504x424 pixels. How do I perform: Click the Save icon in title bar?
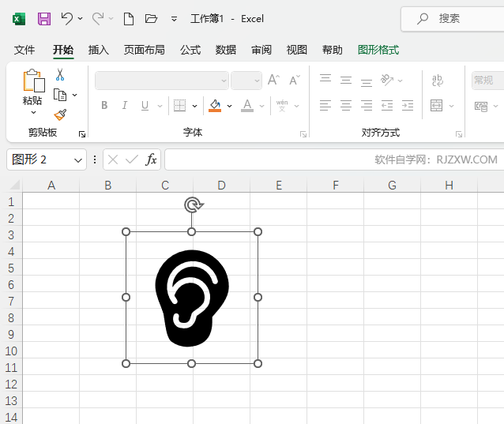pyautogui.click(x=44, y=18)
